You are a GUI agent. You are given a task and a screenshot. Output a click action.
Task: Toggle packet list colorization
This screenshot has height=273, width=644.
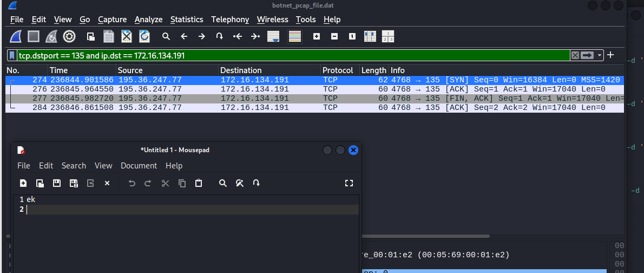(295, 37)
